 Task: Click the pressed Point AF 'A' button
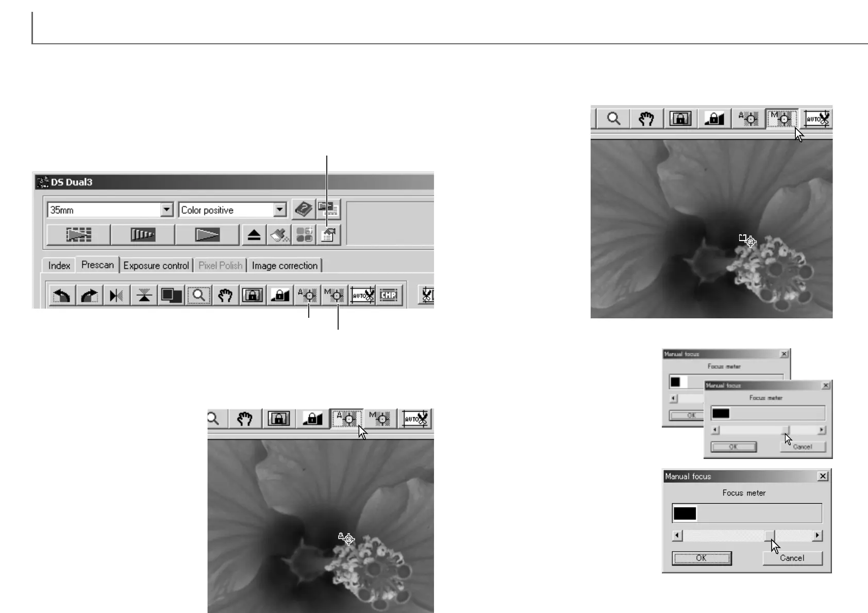click(x=346, y=418)
